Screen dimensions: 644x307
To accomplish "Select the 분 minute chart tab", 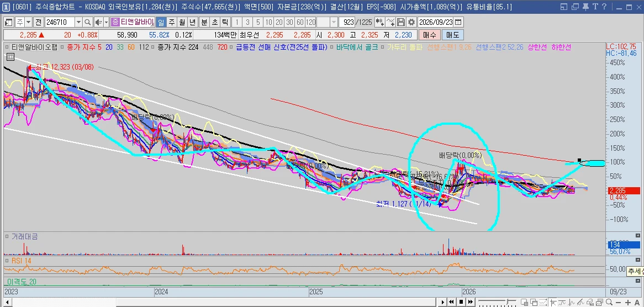I will (x=204, y=22).
